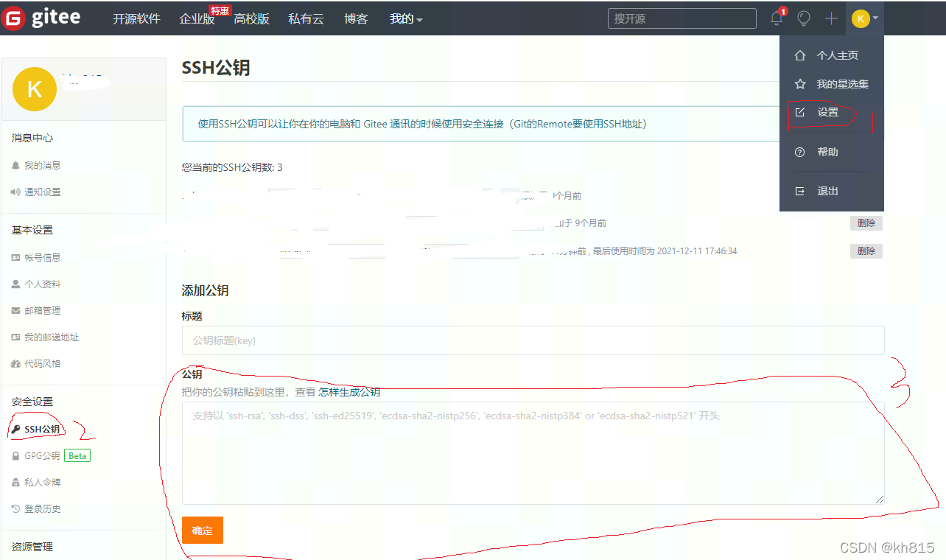This screenshot has height=560, width=946.
Task: Click 退出 to log out
Action: click(x=827, y=190)
